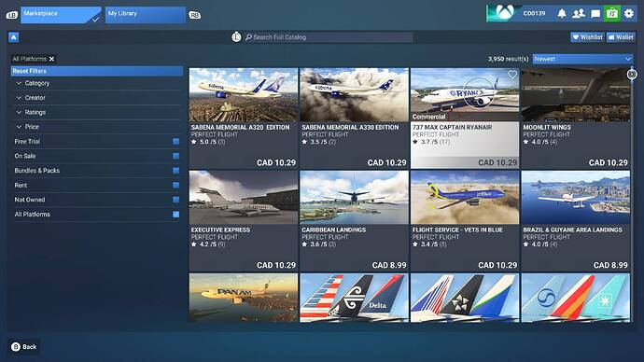This screenshot has height=362, width=644.
Task: Click the left stick icon beside search
Action: pyautogui.click(x=236, y=37)
